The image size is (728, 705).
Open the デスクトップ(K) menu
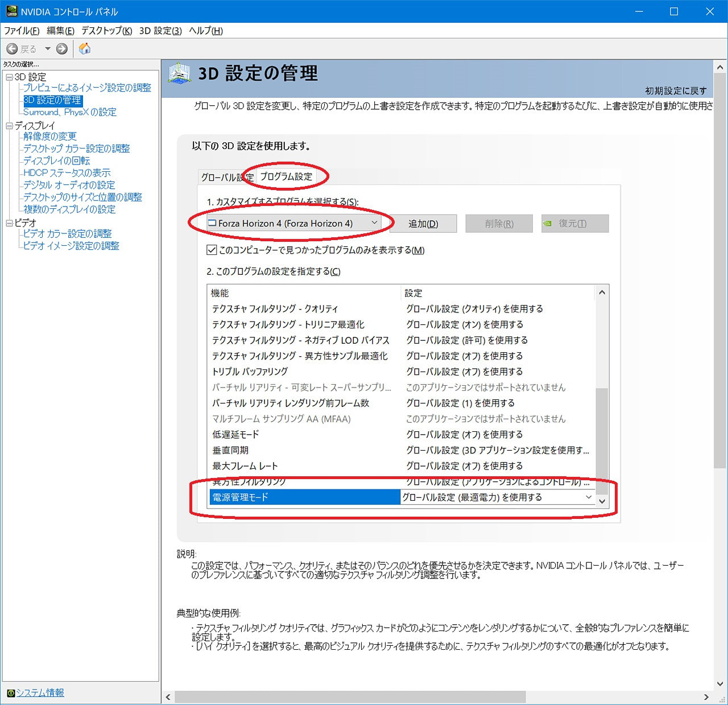coord(107,31)
